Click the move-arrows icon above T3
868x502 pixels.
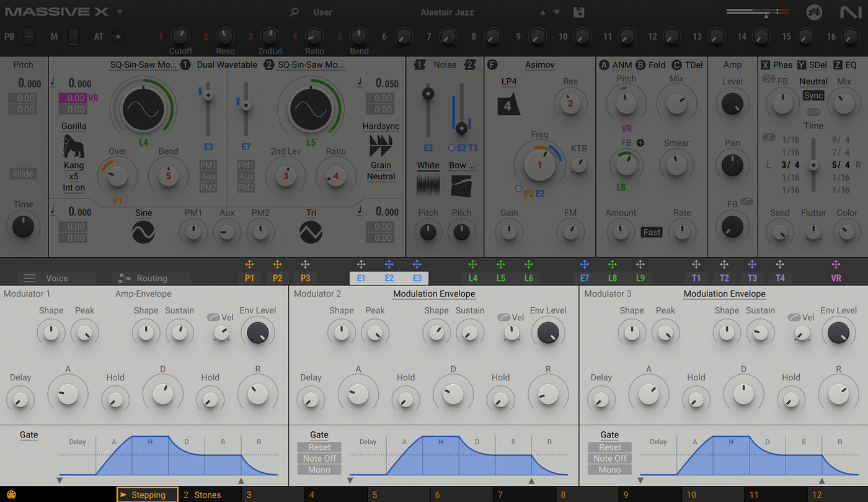(752, 264)
